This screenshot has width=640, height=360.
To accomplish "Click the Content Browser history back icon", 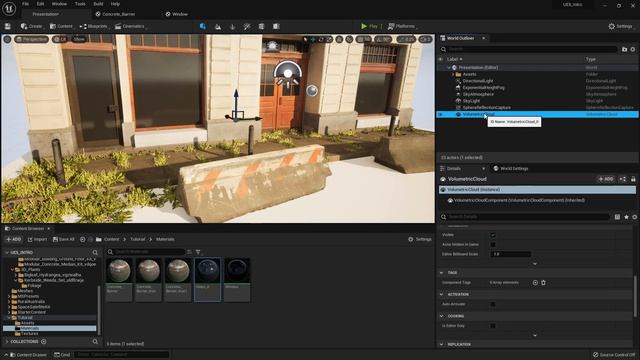I will 83,240.
